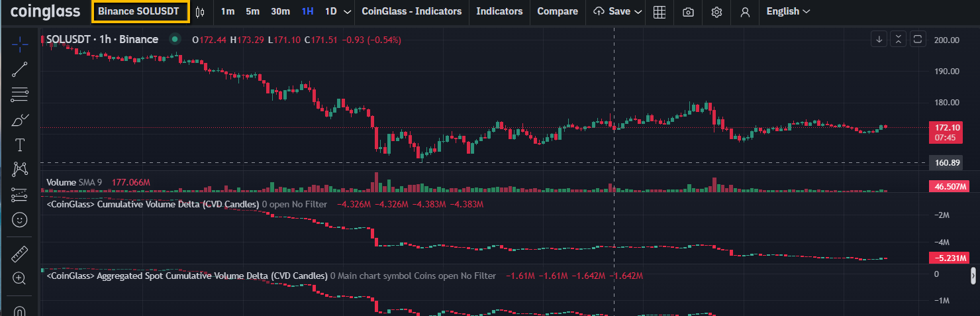Switch to the 30m timeframe

click(x=280, y=11)
